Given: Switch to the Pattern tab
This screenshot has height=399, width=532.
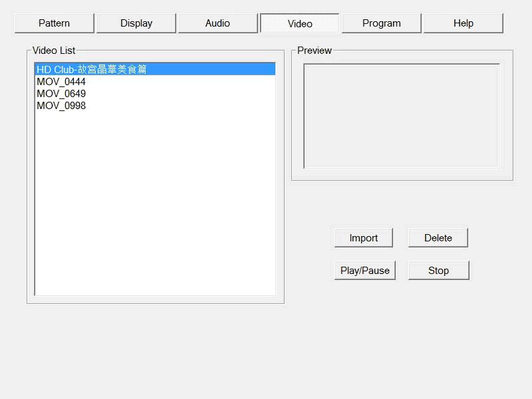Looking at the screenshot, I should tap(54, 23).
